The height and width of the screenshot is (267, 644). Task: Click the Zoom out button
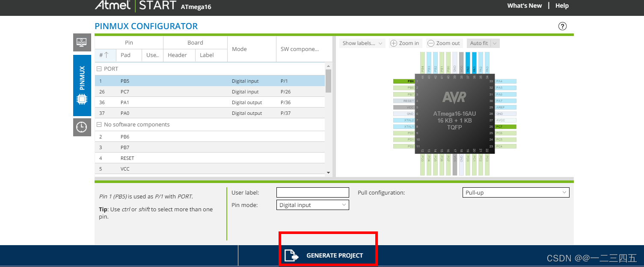pyautogui.click(x=444, y=43)
